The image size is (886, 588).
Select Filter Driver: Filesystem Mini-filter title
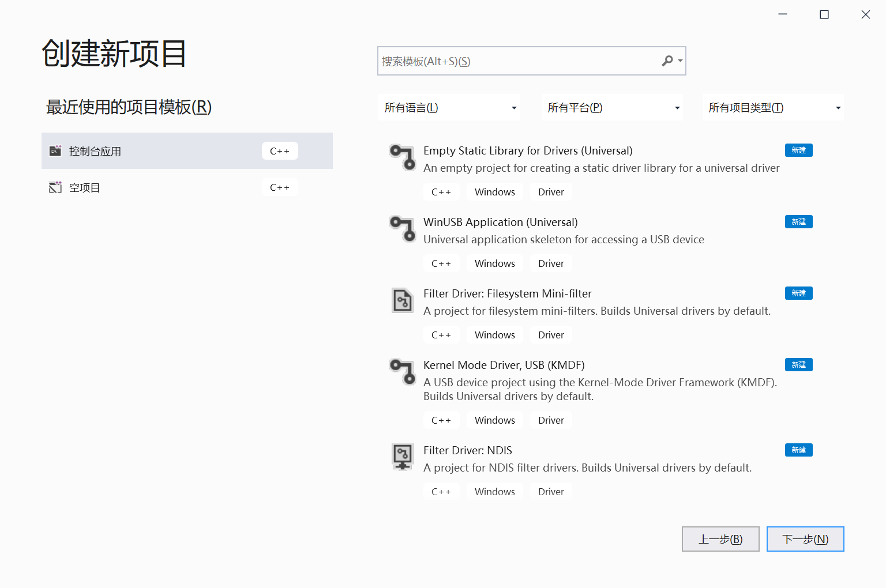click(508, 293)
